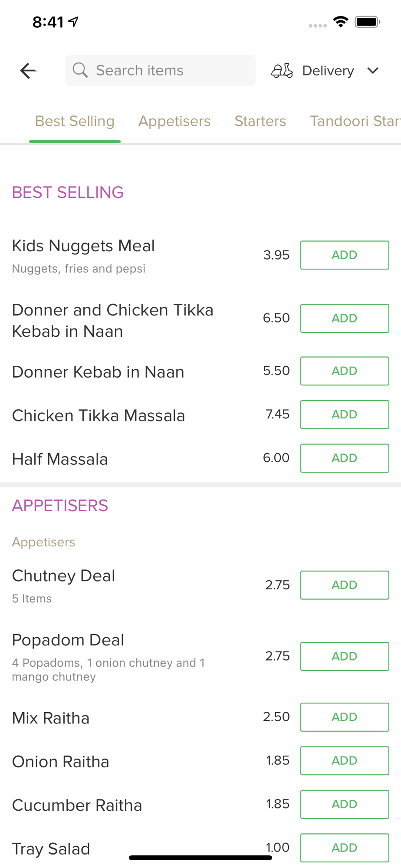Viewport: 401px width, 868px height.
Task: Add Mix Raitha to order
Action: [x=345, y=717]
